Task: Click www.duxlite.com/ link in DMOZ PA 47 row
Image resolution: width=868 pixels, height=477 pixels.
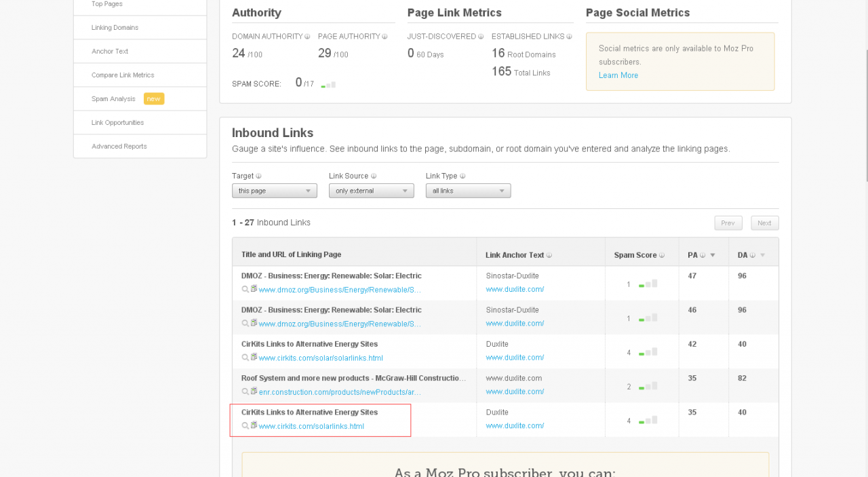Action: 515,289
